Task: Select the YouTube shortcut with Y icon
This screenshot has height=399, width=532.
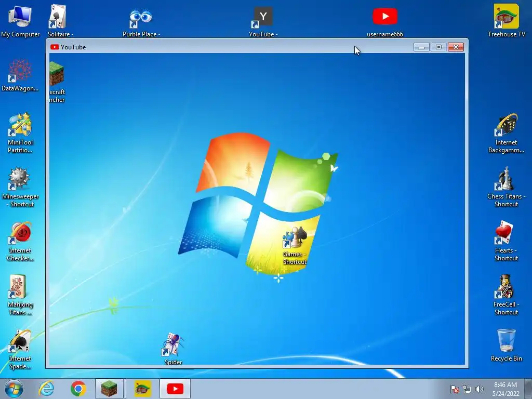Action: (263, 22)
